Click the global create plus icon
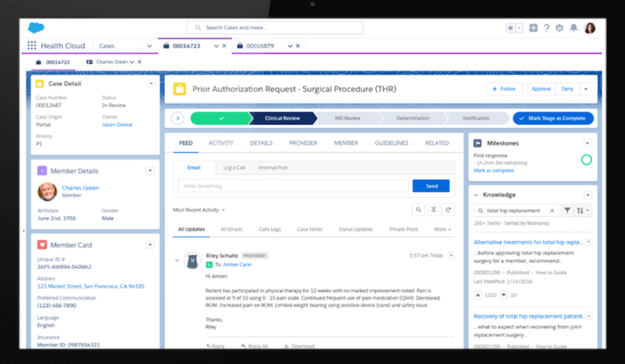Image resolution: width=625 pixels, height=364 pixels. tap(533, 28)
